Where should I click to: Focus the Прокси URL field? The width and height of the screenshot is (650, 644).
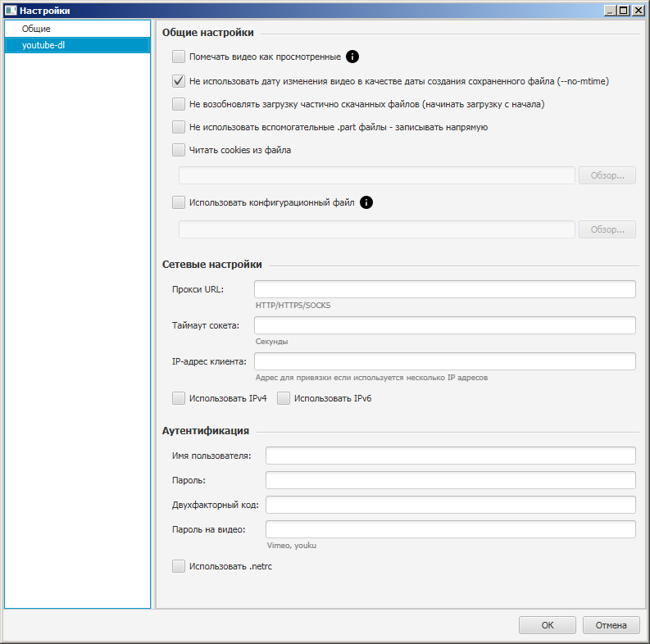(x=445, y=289)
